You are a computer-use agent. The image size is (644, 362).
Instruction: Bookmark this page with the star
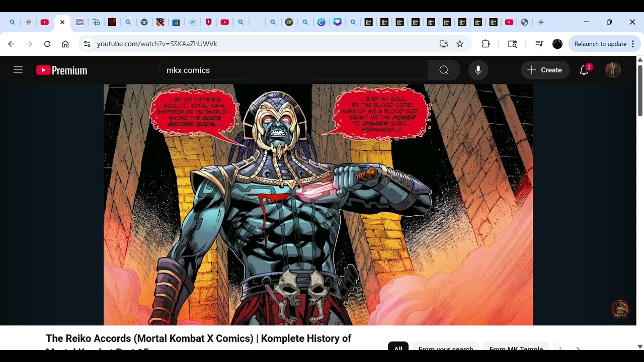pyautogui.click(x=460, y=44)
